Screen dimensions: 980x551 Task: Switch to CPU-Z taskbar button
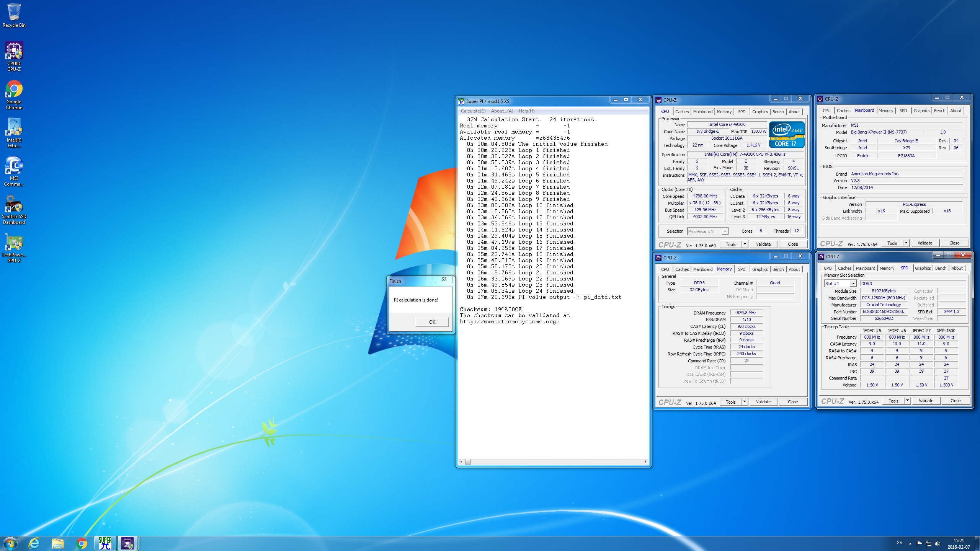(127, 543)
